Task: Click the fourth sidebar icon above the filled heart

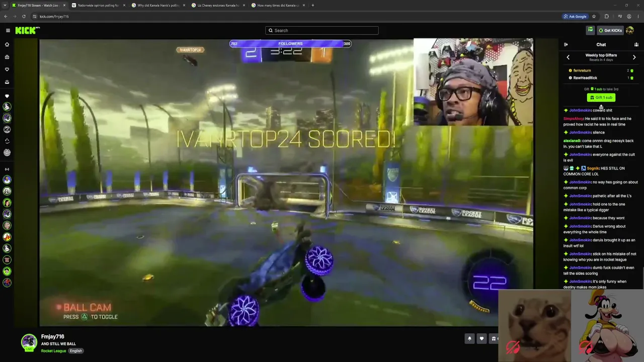Action: [x=7, y=82]
